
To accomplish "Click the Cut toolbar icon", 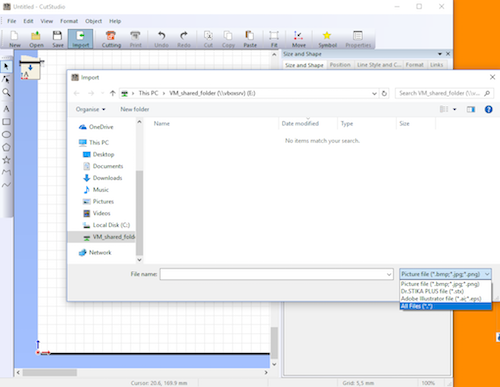I will pyautogui.click(x=208, y=39).
